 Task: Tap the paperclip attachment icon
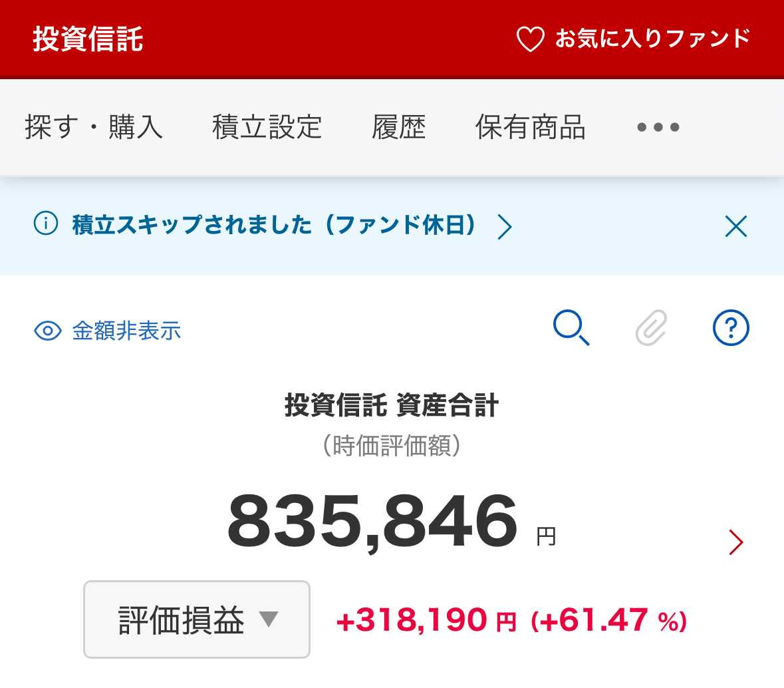click(x=651, y=329)
